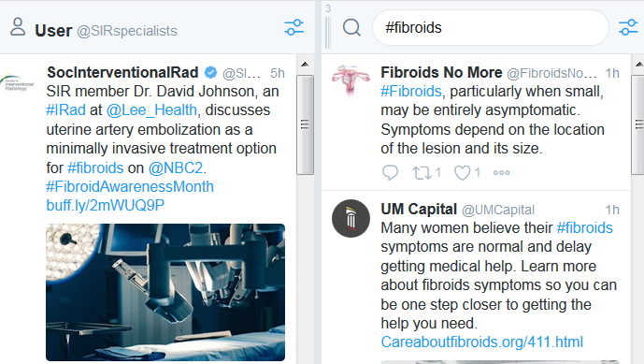Open User column filter settings icon

tap(294, 27)
